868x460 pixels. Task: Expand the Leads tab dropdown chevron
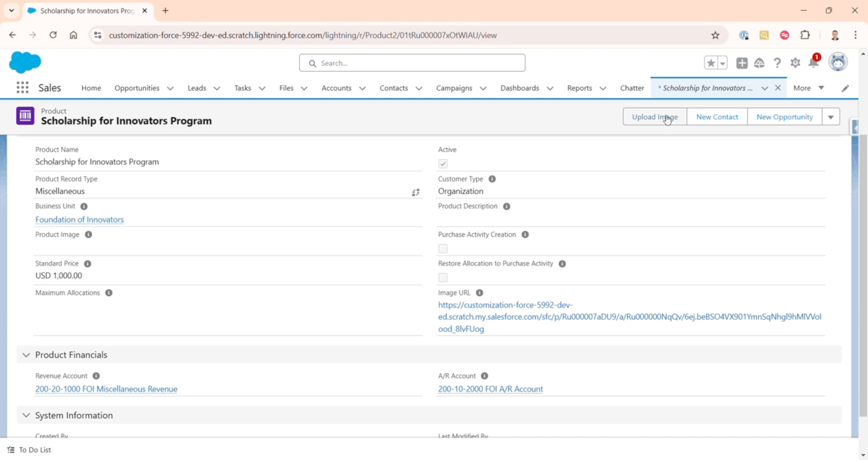(217, 88)
